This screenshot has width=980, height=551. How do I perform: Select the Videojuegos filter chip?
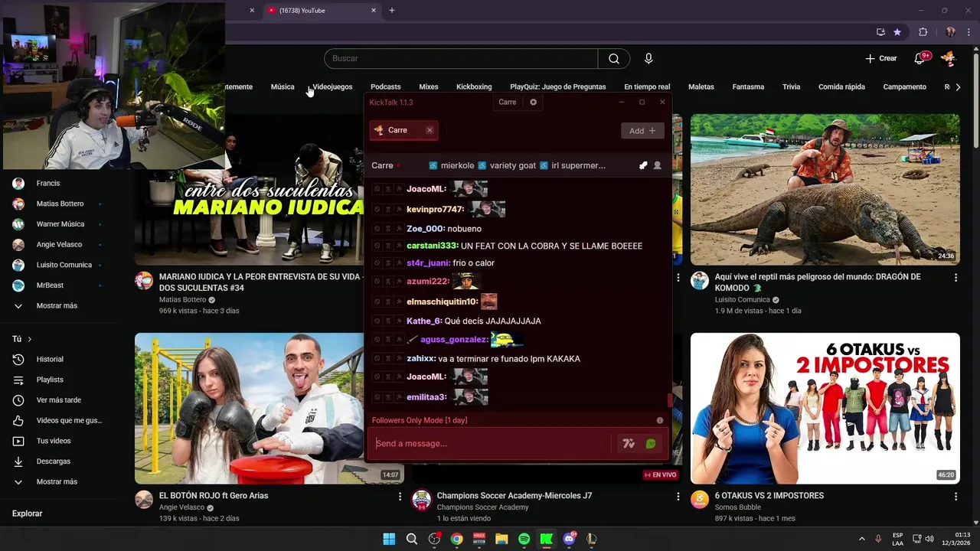[332, 86]
